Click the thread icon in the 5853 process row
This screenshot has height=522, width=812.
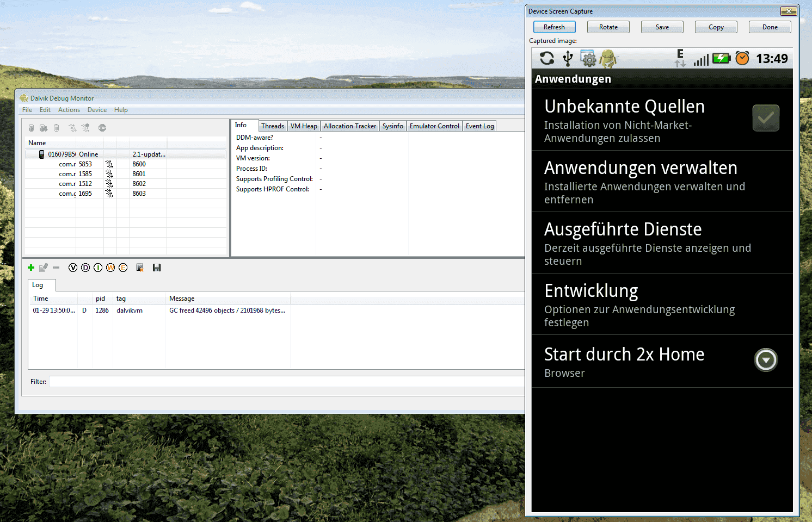coord(109,164)
